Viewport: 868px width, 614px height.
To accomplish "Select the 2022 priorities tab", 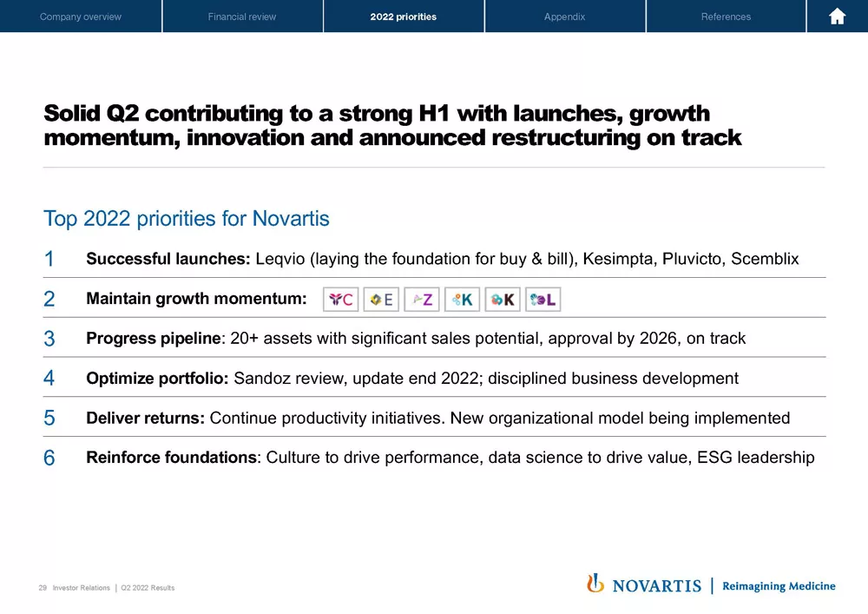I will point(404,17).
